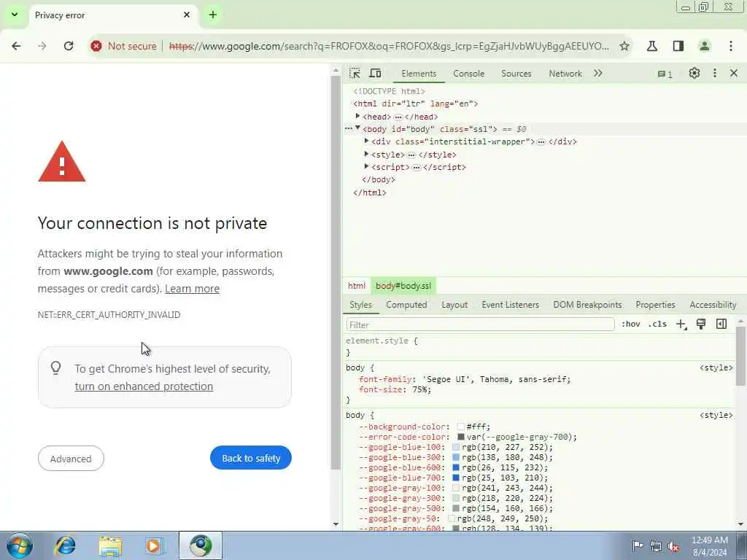Screen dimensions: 747x560
Task: Toggle the device toolbar icon
Action: (376, 74)
